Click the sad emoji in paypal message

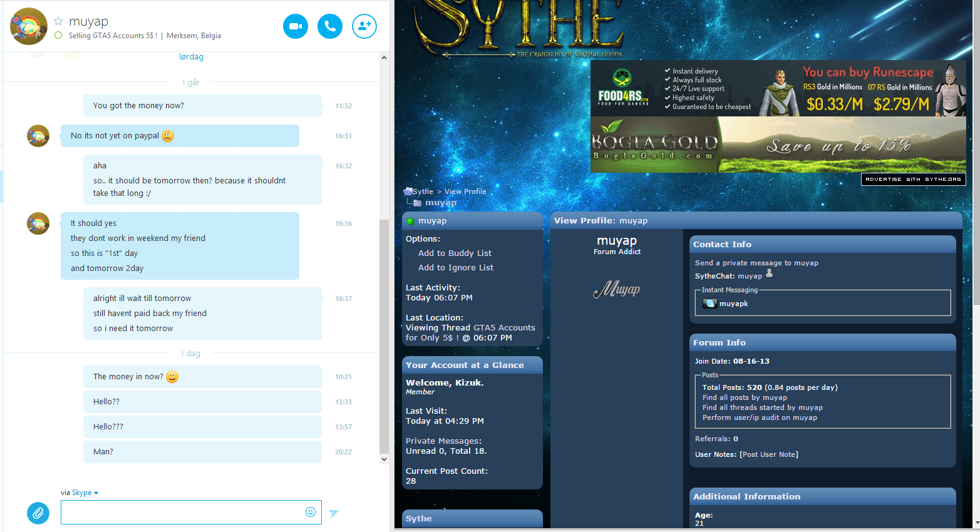(x=168, y=136)
